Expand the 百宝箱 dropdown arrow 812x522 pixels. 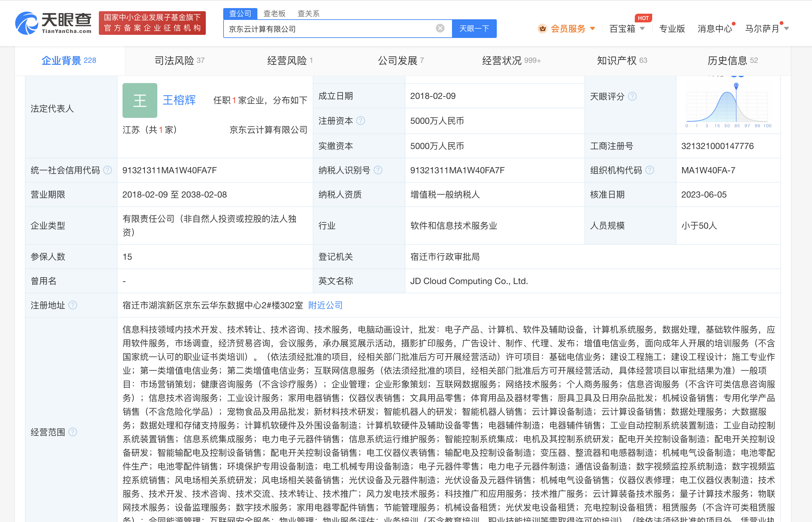[642, 29]
